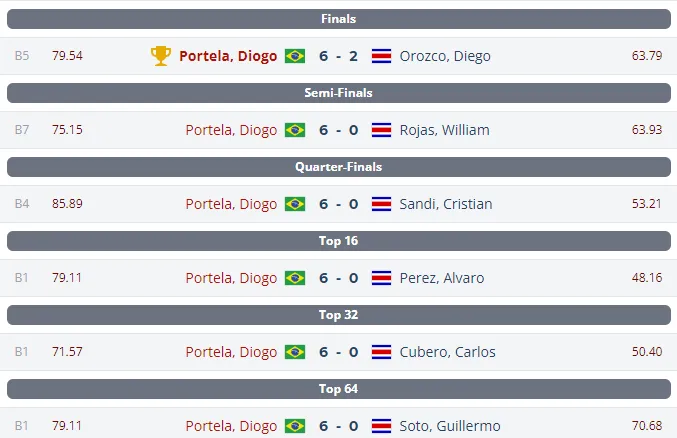Click the gold trophy icon

tap(160, 56)
